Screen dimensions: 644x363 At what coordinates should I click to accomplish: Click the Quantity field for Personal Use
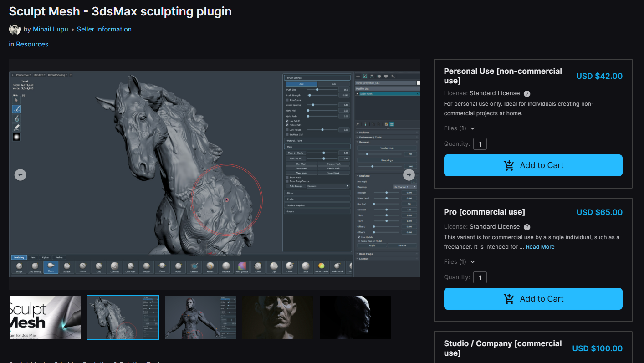(x=480, y=144)
